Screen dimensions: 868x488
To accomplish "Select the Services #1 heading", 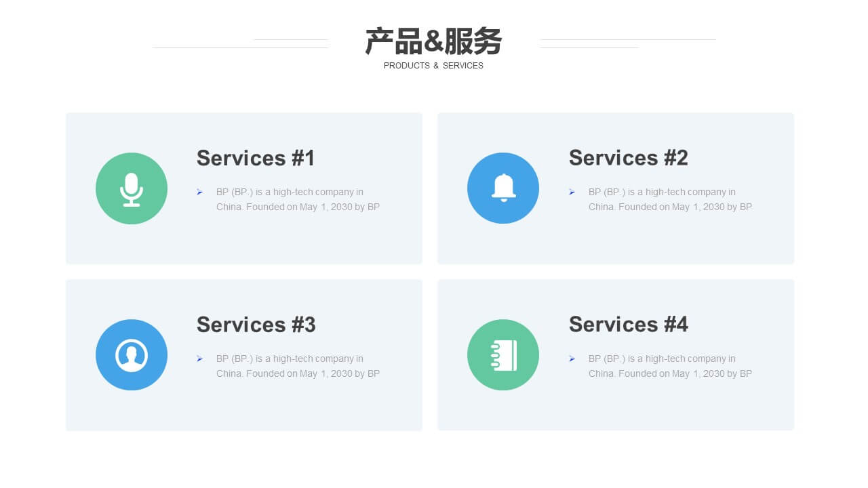I will pyautogui.click(x=256, y=158).
